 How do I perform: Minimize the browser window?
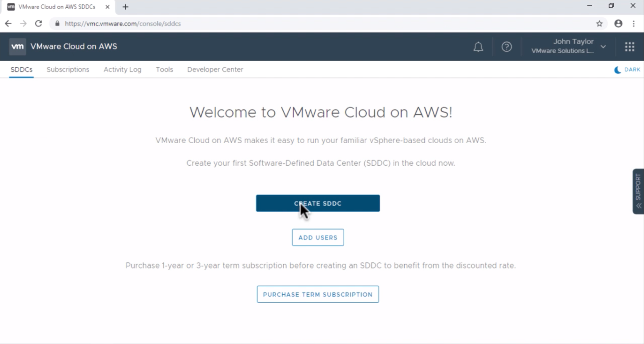[x=589, y=6]
